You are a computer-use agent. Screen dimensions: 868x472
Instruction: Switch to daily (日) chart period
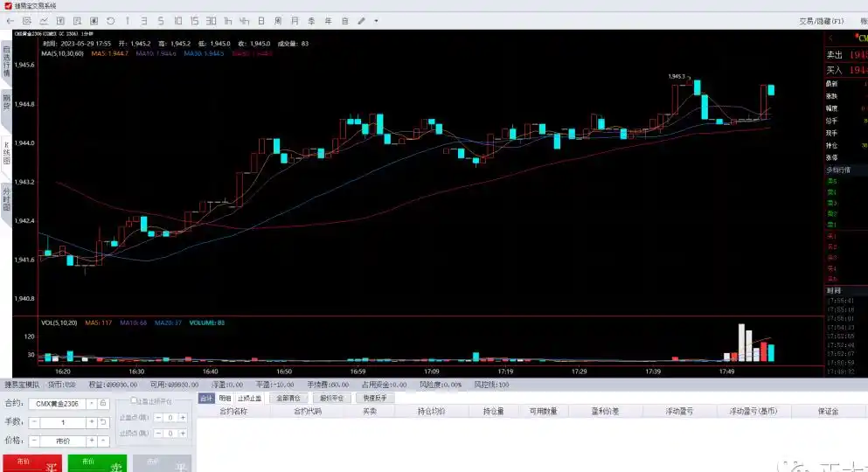click(261, 21)
